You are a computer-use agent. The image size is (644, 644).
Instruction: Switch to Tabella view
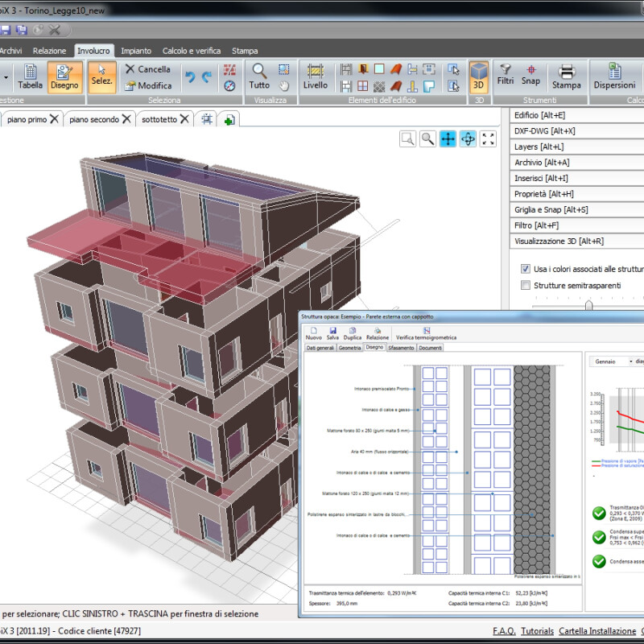click(x=31, y=76)
